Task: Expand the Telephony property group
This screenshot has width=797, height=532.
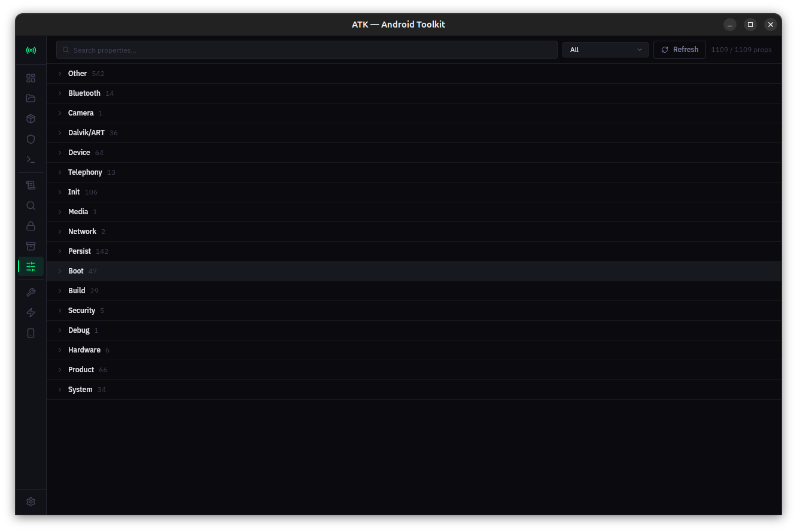Action: tap(414, 172)
